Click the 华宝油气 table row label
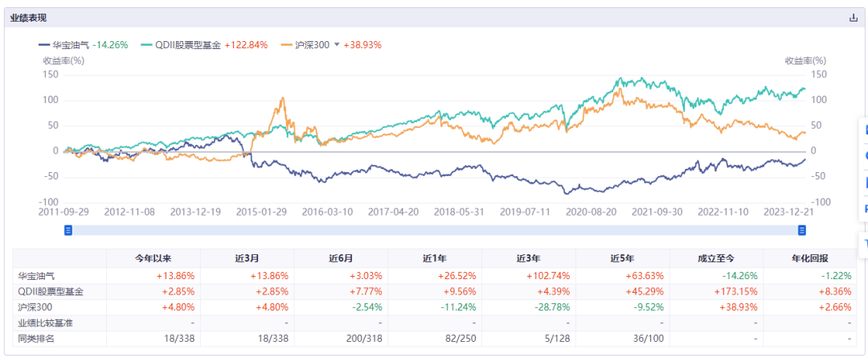This screenshot has height=362, width=868. tap(36, 275)
